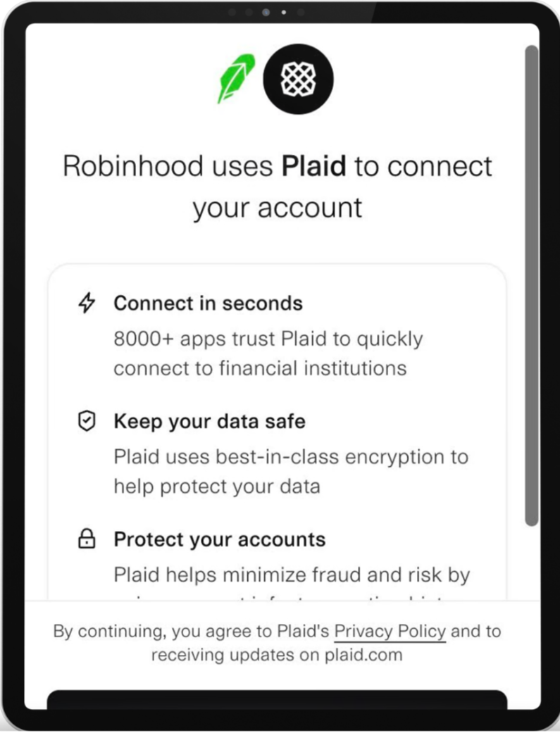This screenshot has width=560, height=733.
Task: Click the Robinhood uses Plaid title text
Action: point(278,186)
